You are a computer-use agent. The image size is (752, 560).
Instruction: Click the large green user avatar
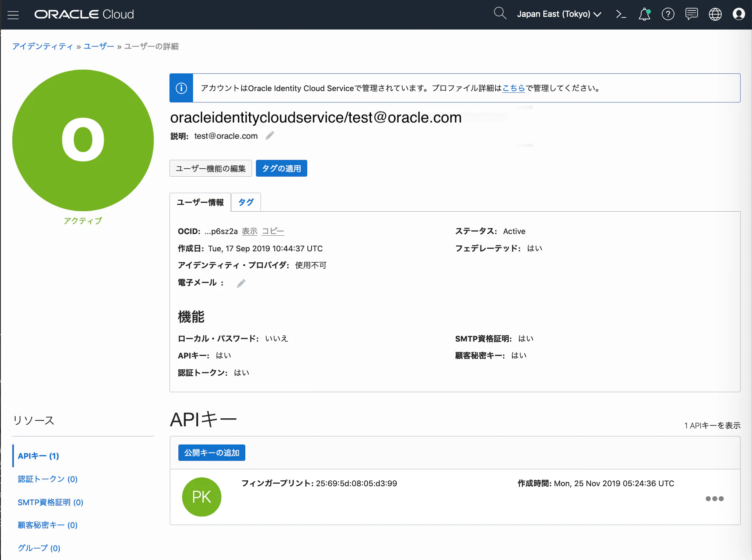click(x=83, y=140)
